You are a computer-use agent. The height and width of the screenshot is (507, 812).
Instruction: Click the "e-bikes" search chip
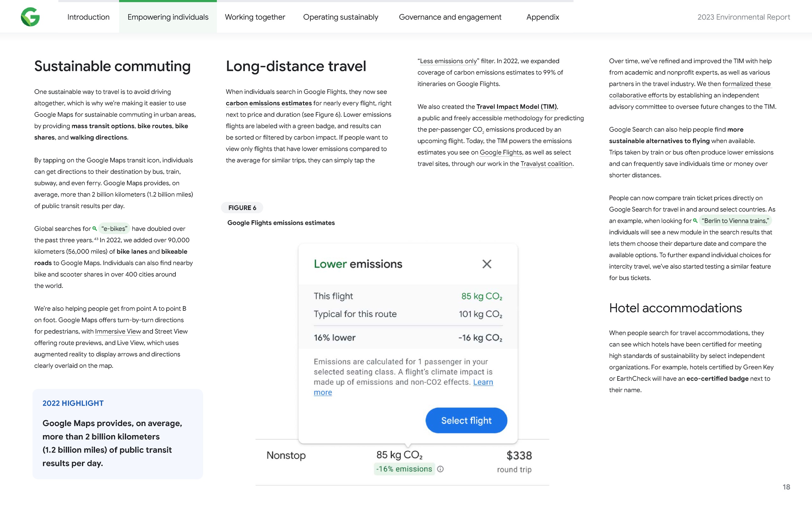click(x=114, y=229)
